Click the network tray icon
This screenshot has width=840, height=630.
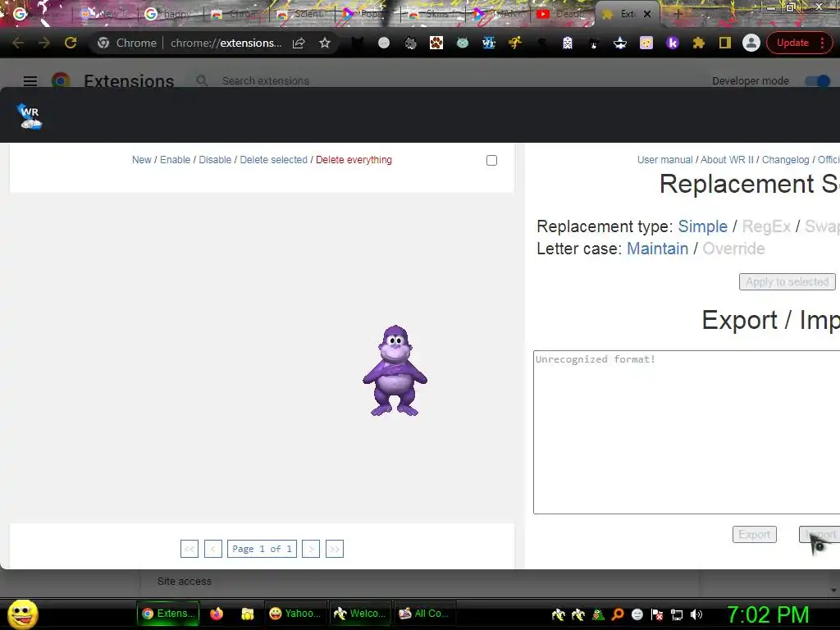677,614
